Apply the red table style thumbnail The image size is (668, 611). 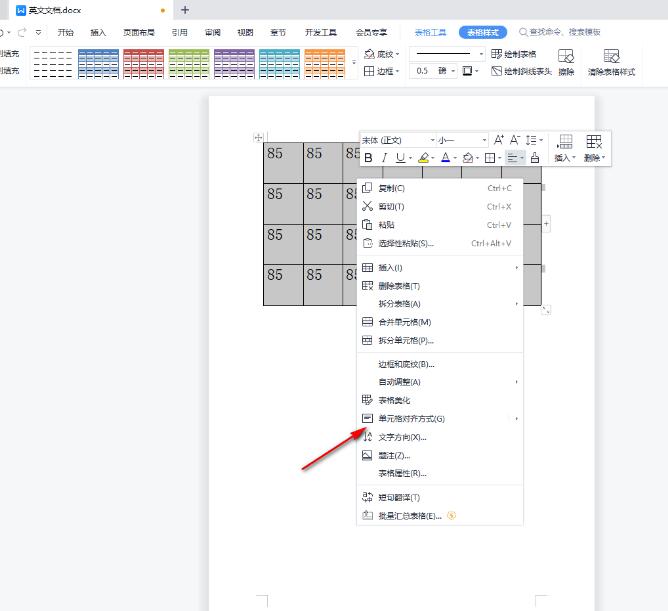click(x=144, y=63)
